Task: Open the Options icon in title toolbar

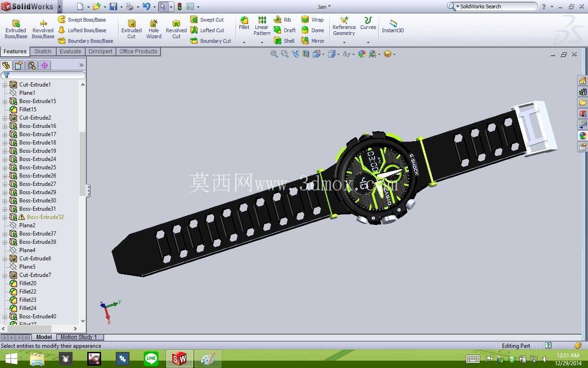Action: coord(190,6)
